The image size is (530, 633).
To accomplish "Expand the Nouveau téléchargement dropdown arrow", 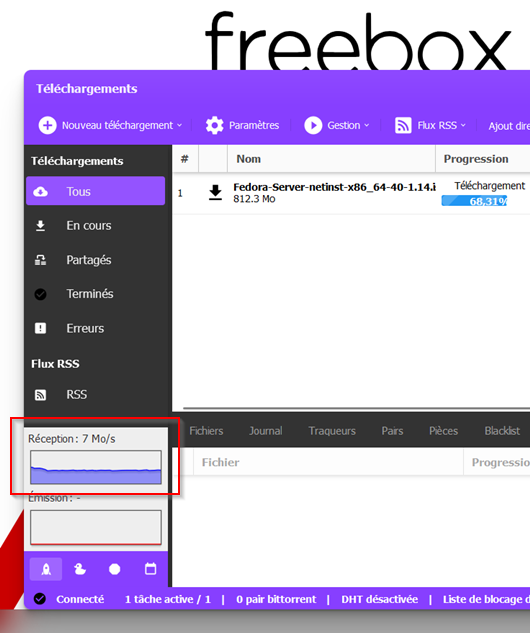I will click(x=179, y=126).
